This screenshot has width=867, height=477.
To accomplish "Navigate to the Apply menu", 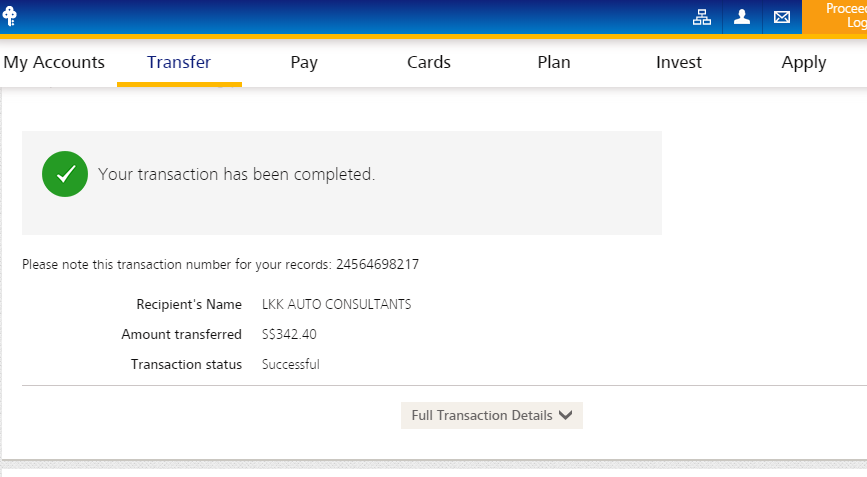I will [804, 62].
